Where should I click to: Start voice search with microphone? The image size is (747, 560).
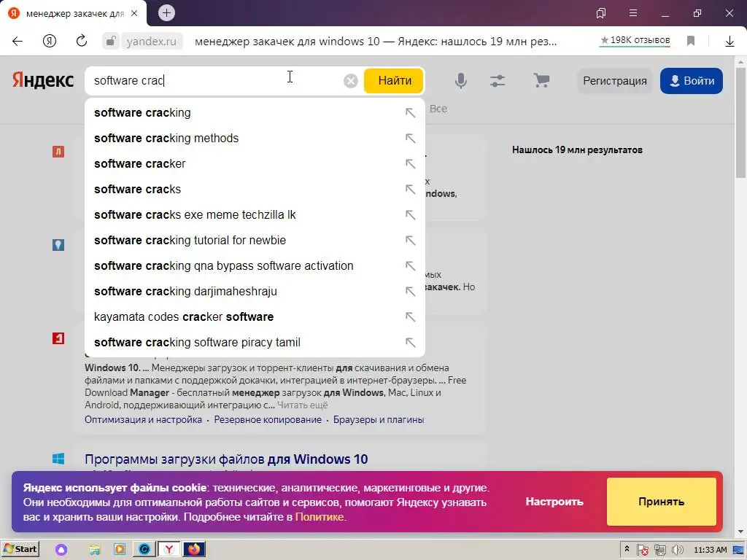461,80
